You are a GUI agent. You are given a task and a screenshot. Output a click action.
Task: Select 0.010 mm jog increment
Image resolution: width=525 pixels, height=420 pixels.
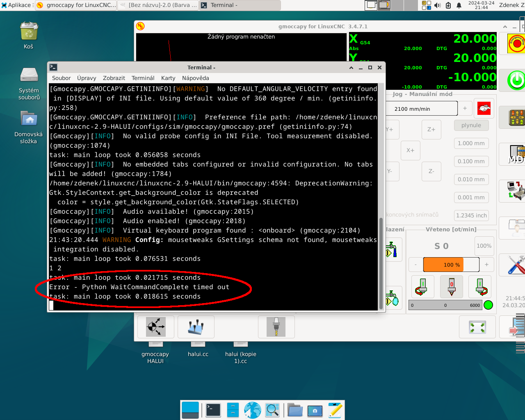[x=471, y=179]
